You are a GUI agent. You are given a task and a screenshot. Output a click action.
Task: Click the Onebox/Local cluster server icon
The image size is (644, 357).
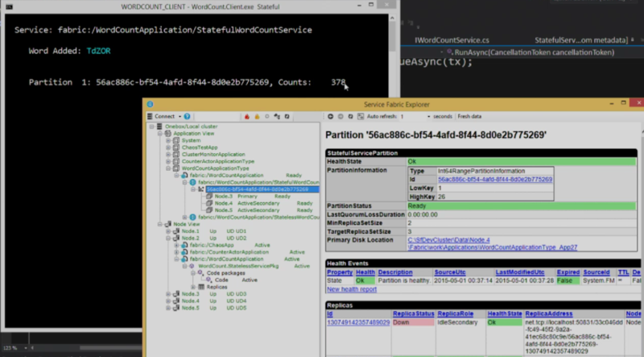click(x=159, y=127)
